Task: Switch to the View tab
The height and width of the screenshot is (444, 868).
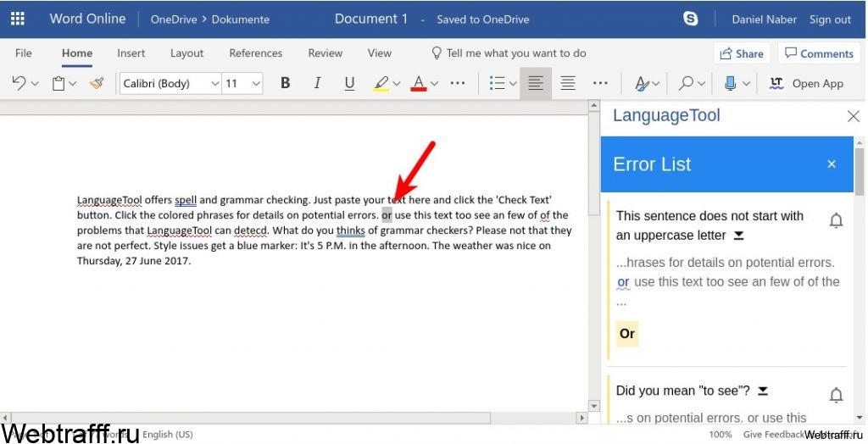Action: (x=379, y=53)
